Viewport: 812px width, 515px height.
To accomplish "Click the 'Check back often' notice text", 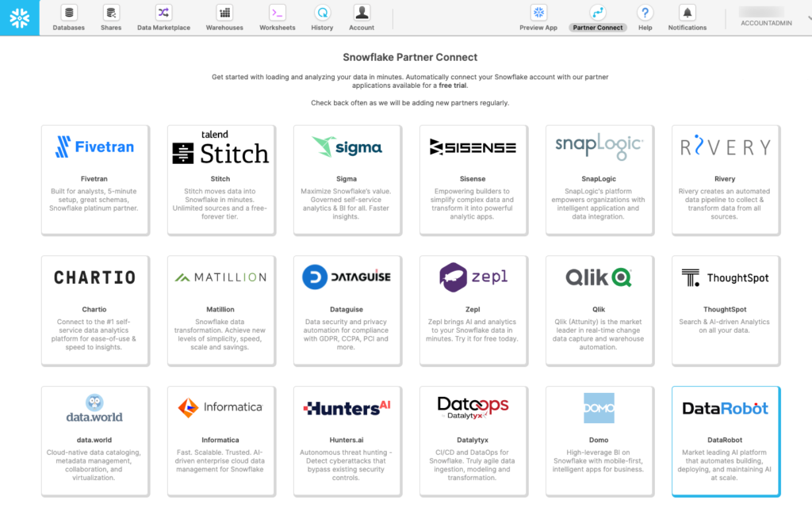I will [x=410, y=103].
